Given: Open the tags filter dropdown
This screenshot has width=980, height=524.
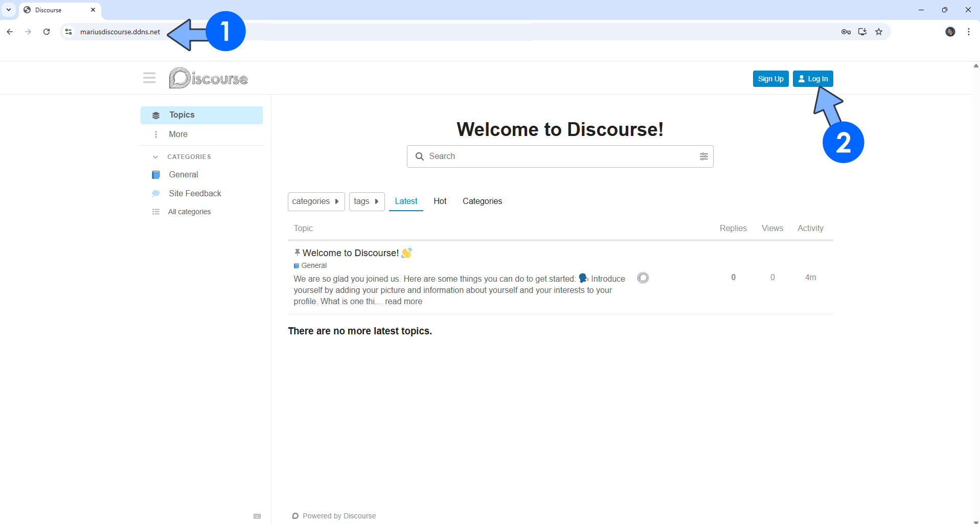Looking at the screenshot, I should coord(367,201).
